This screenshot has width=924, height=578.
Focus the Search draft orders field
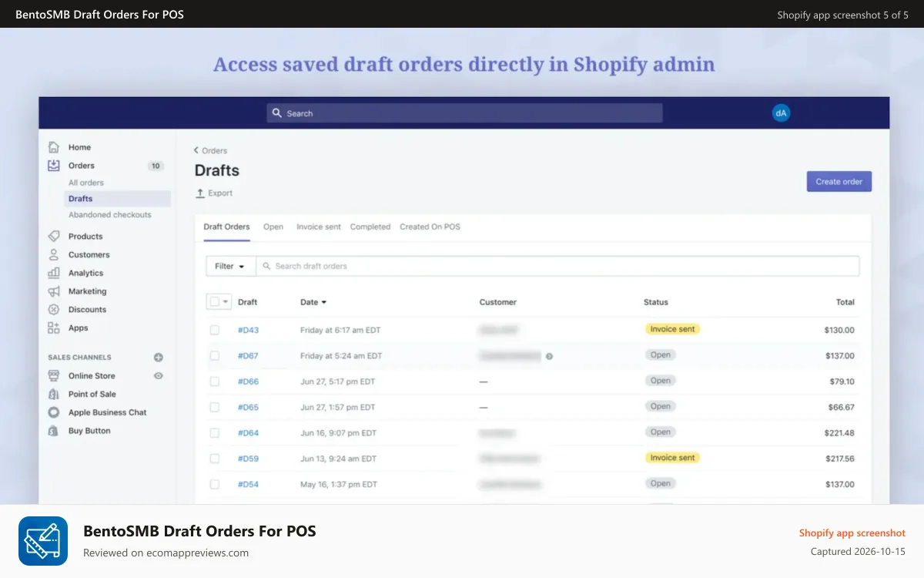[557, 266]
